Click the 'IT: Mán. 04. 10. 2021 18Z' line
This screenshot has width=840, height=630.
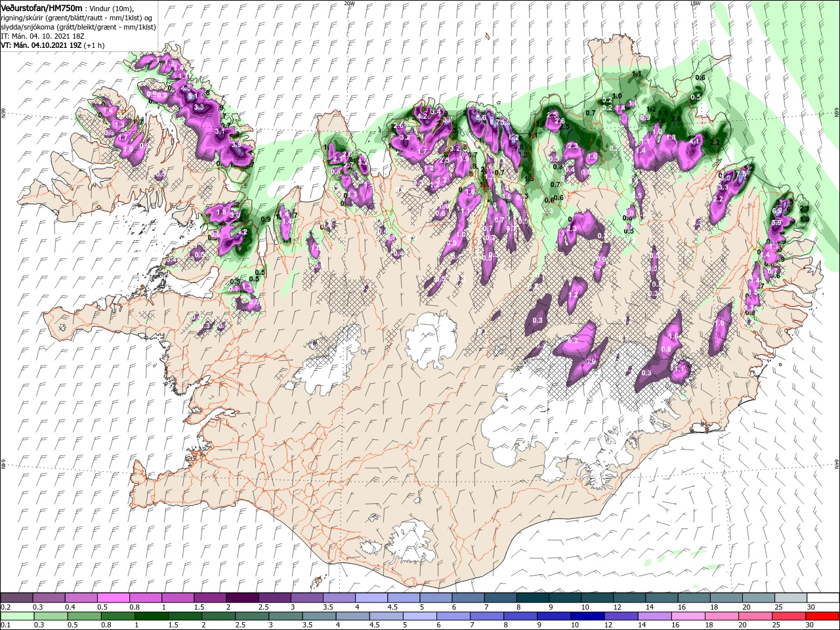click(x=41, y=36)
